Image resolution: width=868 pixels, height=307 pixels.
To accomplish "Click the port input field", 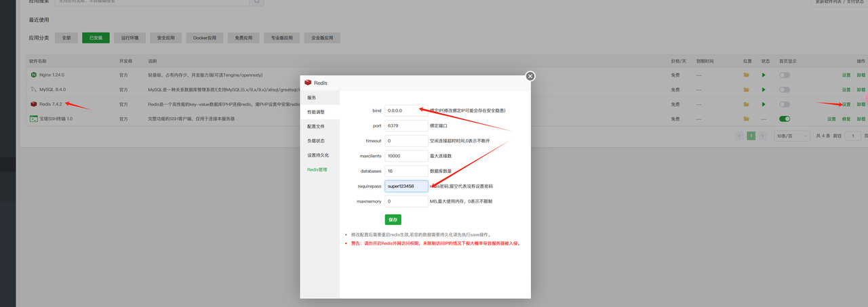I will pyautogui.click(x=406, y=125).
